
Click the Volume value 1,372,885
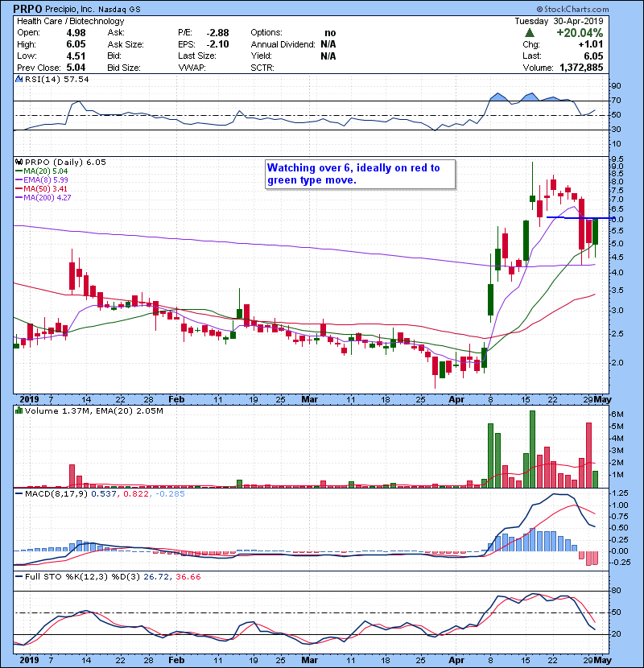click(x=581, y=68)
